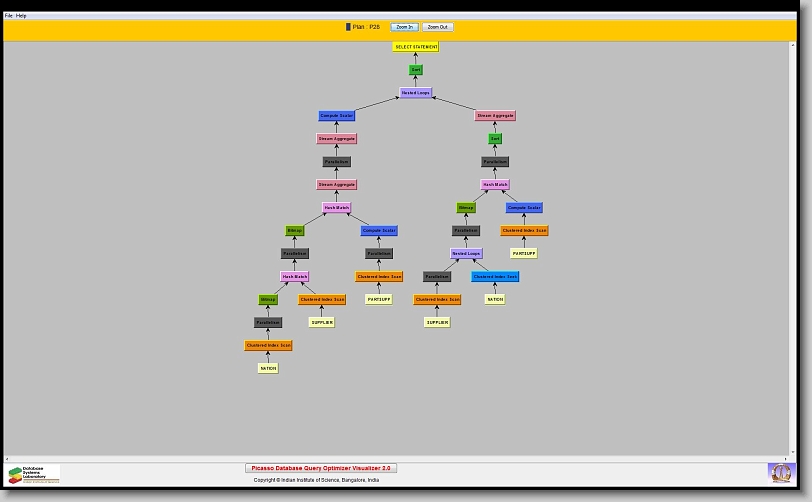Click the institute emblem icon at bottom right
Image resolution: width=812 pixels, height=502 pixels.
click(780, 472)
